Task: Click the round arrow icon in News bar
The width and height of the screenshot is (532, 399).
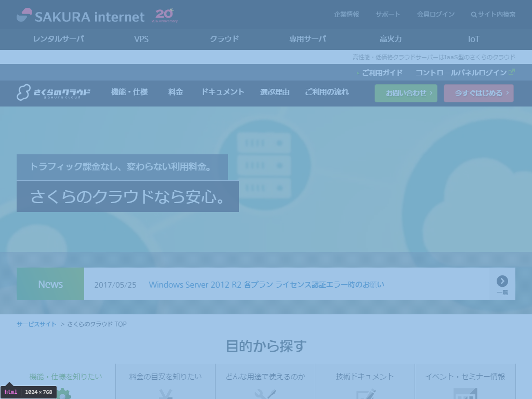Action: (x=502, y=281)
